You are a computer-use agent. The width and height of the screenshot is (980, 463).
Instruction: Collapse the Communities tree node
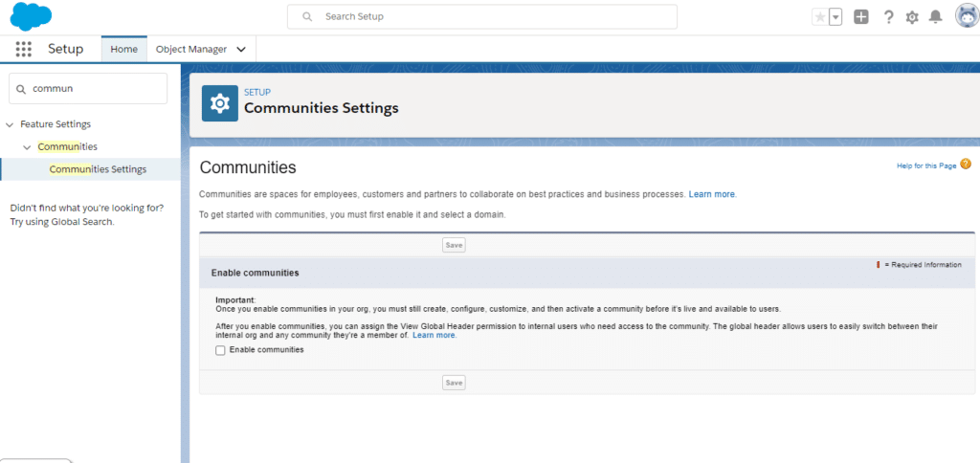(27, 147)
